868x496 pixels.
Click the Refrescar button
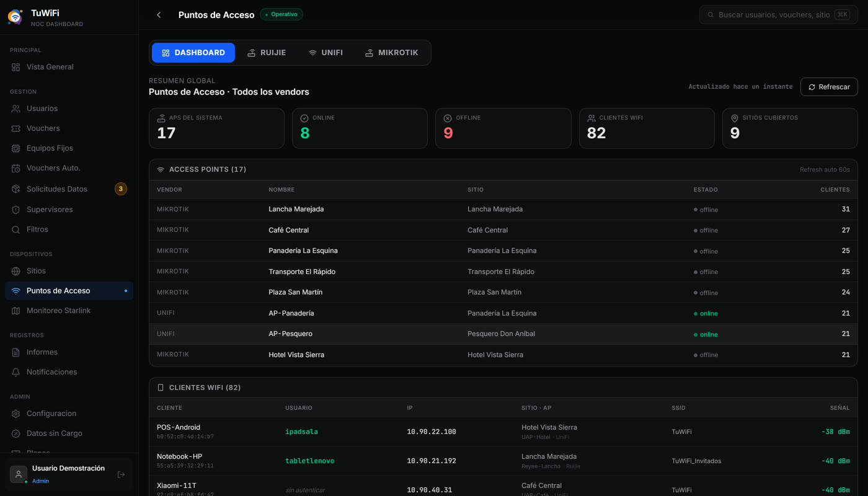click(829, 87)
